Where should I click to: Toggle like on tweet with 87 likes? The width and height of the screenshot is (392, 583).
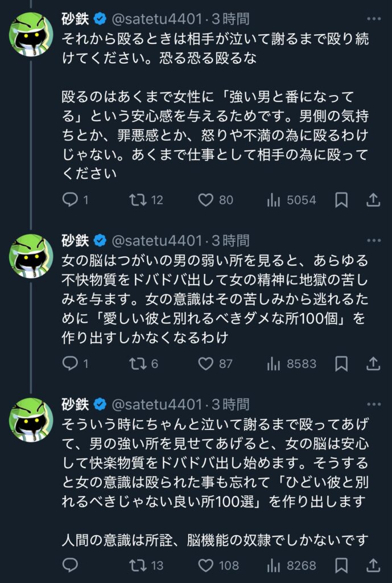coord(205,363)
